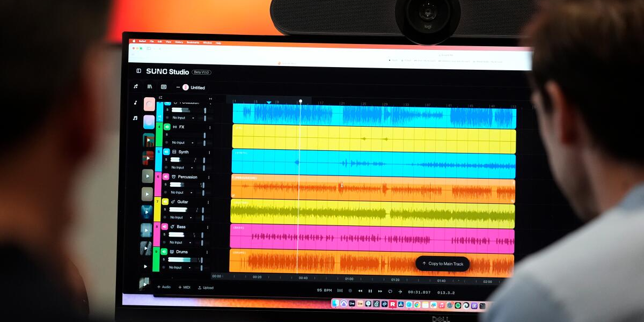Click the Synth track instrument icon
Screen dimensions: 644x322
174,152
